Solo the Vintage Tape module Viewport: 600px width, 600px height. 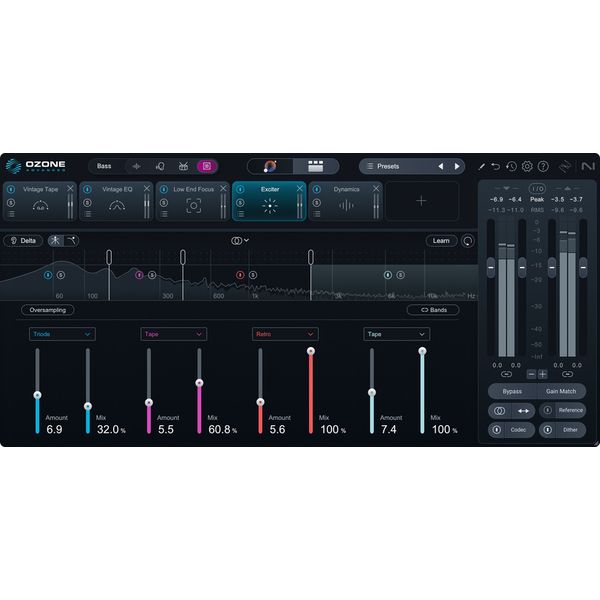coord(11,202)
